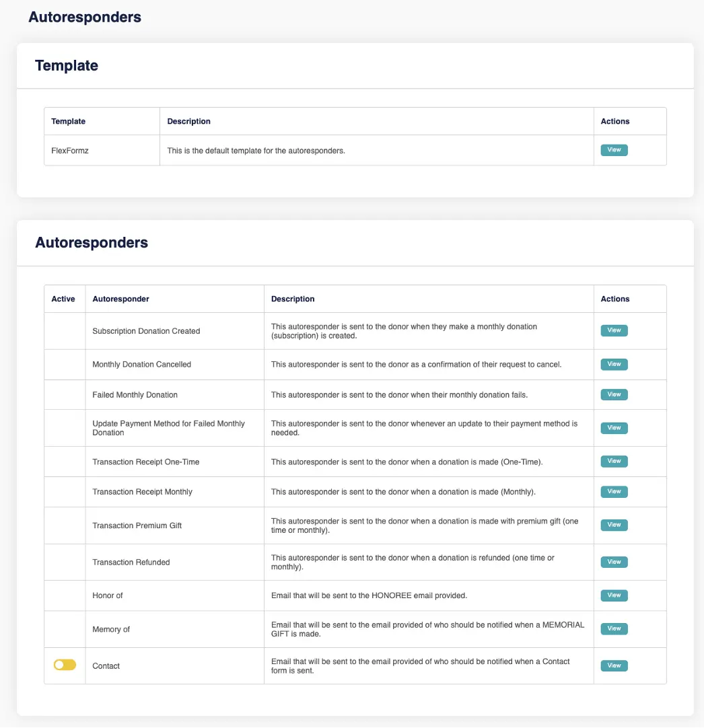Open View for Monthly Donation Cancelled

coord(614,364)
